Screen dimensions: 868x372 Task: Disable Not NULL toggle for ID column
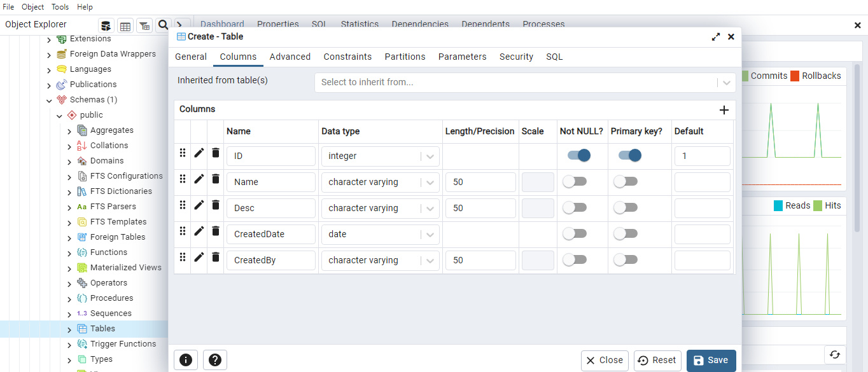tap(577, 156)
